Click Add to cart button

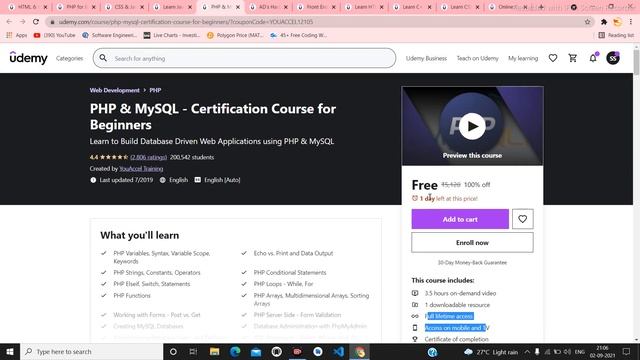[x=460, y=219]
